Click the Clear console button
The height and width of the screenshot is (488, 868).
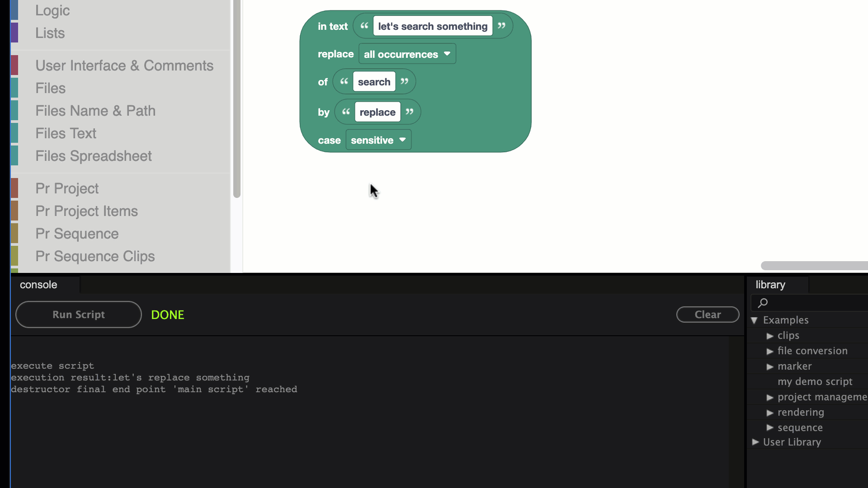pos(708,314)
